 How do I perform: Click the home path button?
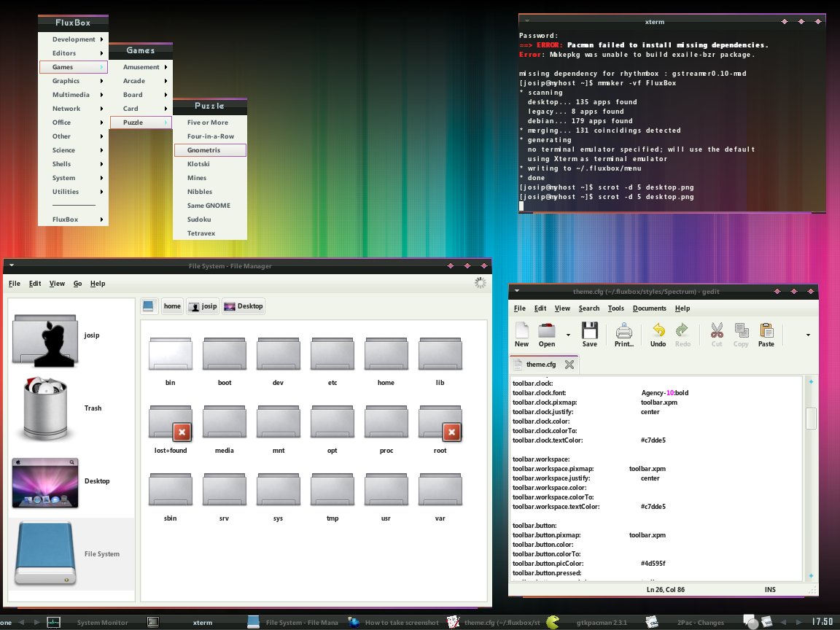tap(172, 306)
